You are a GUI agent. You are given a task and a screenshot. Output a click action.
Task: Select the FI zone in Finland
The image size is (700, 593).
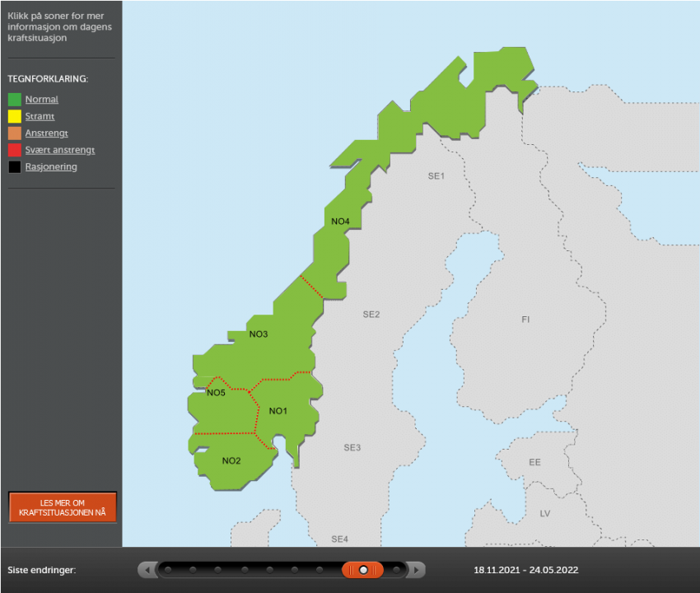(525, 319)
